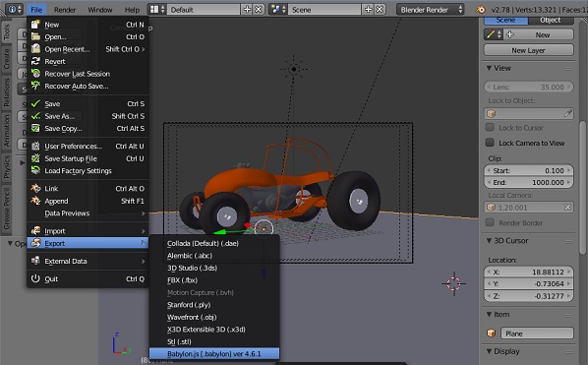The height and width of the screenshot is (365, 588).
Task: Open the Render menu
Action: click(x=65, y=10)
